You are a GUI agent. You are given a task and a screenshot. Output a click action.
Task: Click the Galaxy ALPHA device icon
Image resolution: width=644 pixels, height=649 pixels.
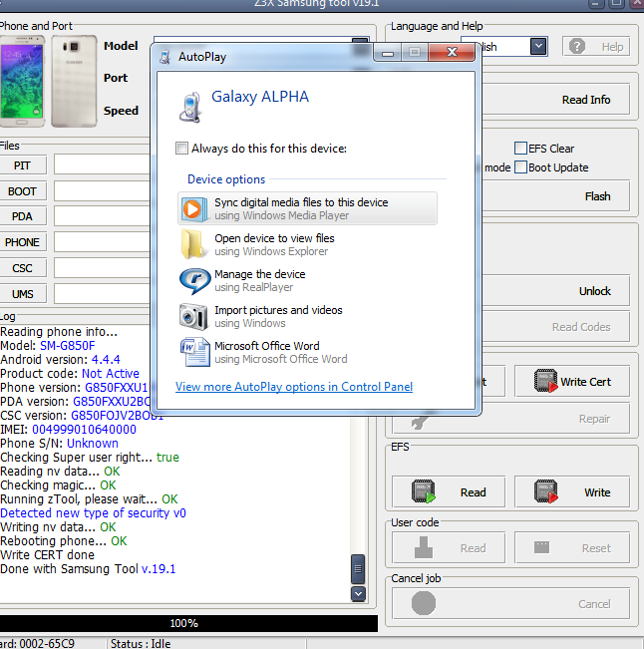coord(190,108)
